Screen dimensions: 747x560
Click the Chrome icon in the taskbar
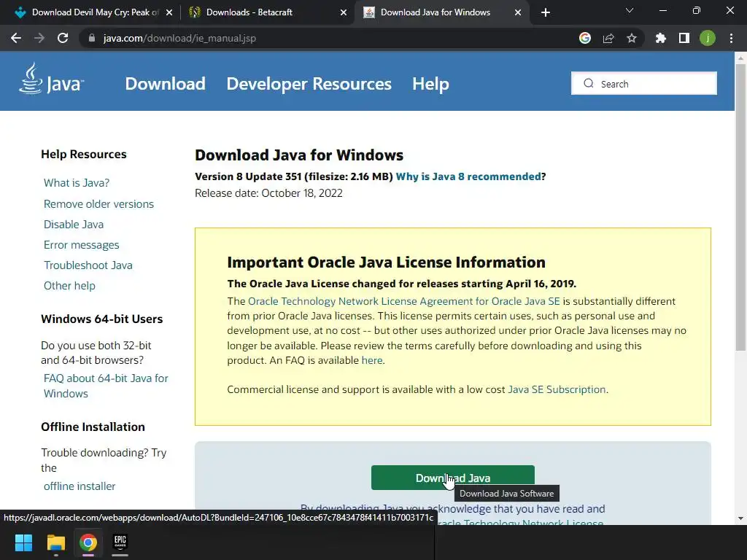tap(88, 542)
